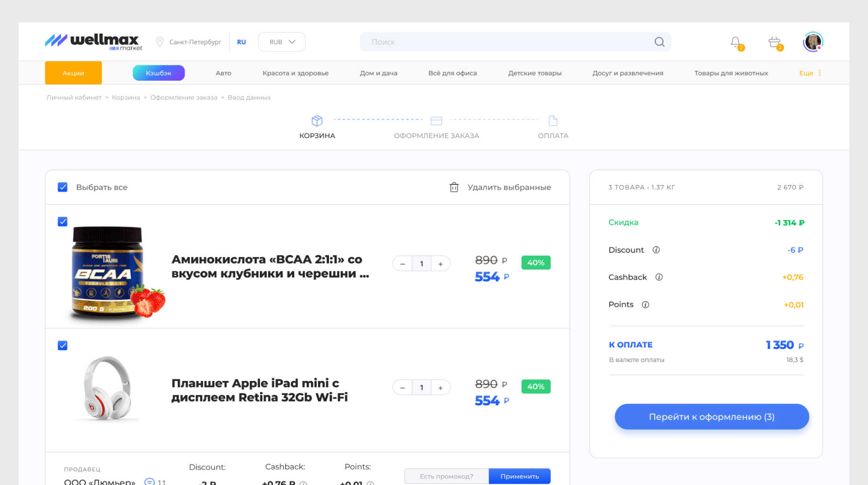
Task: Open the Планшет Apple iPad mini product title
Action: tap(259, 390)
